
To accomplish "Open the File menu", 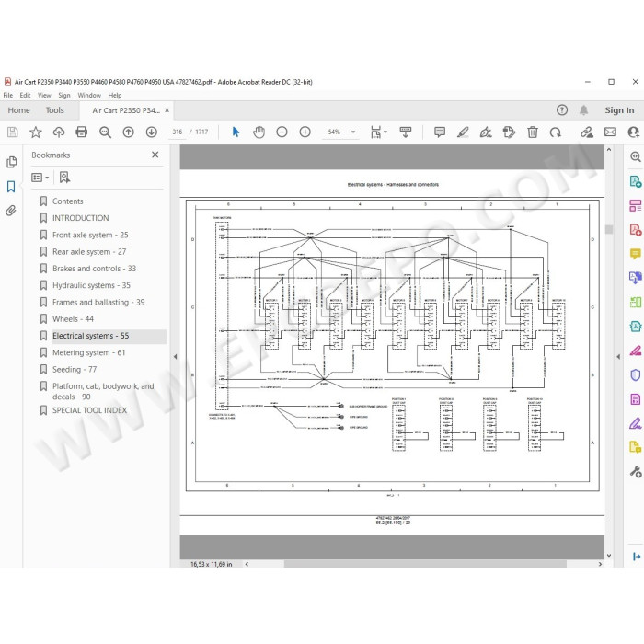I will [7, 95].
